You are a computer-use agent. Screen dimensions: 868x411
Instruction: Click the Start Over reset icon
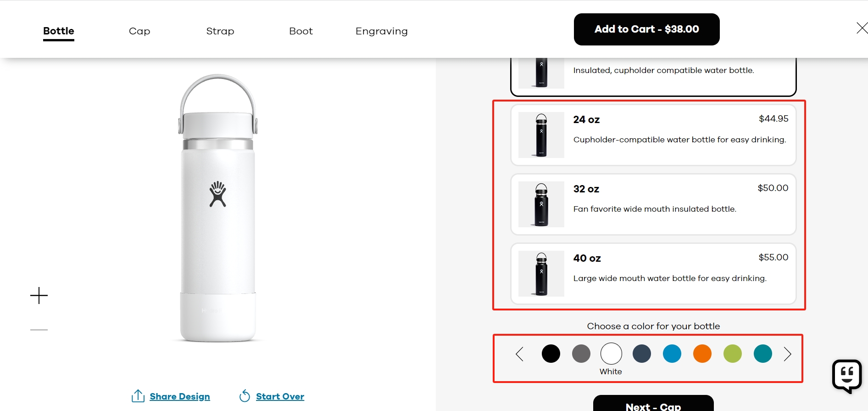245,396
